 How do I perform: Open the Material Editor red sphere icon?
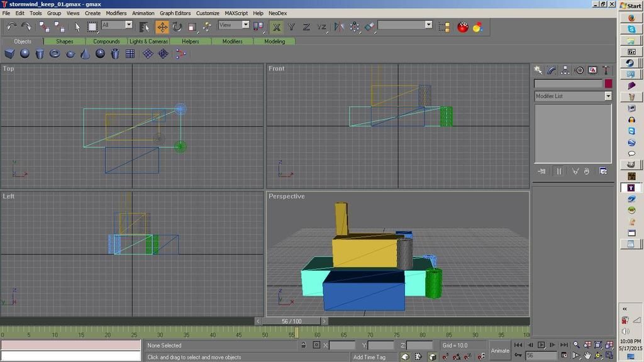tap(463, 27)
